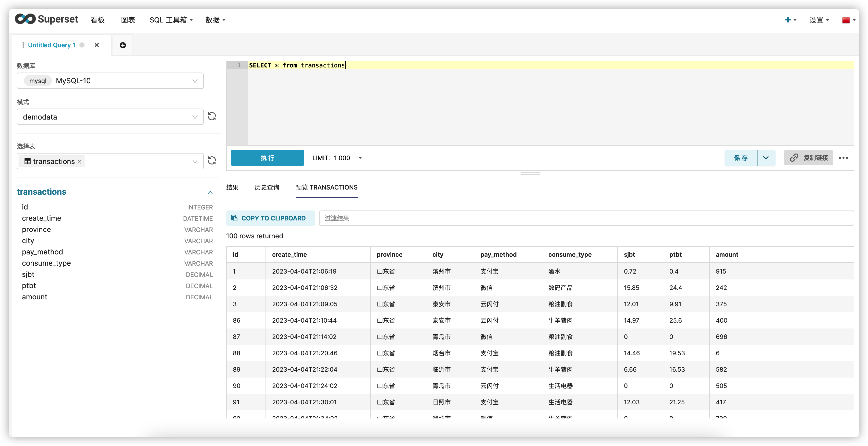The height and width of the screenshot is (446, 868).
Task: Switch to the 预览 TRANSACTIONS tab
Action: coord(327,187)
